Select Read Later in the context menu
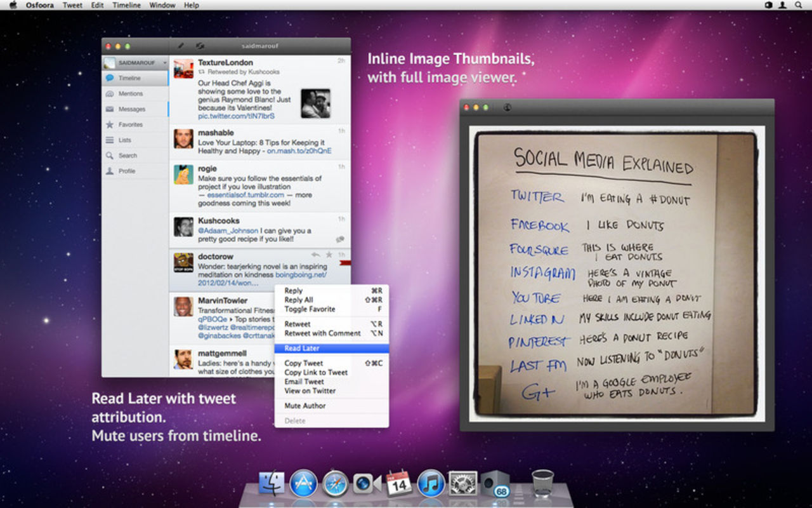The height and width of the screenshot is (508, 812). point(301,349)
